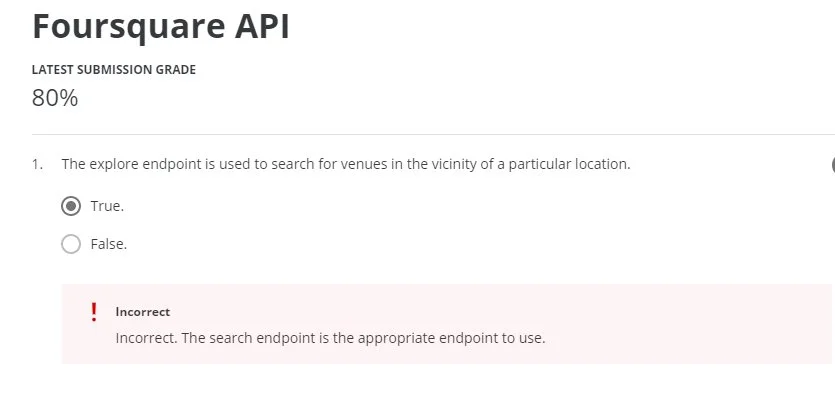Click the word "explore" in the question
The height and width of the screenshot is (407, 835).
pyautogui.click(x=115, y=164)
